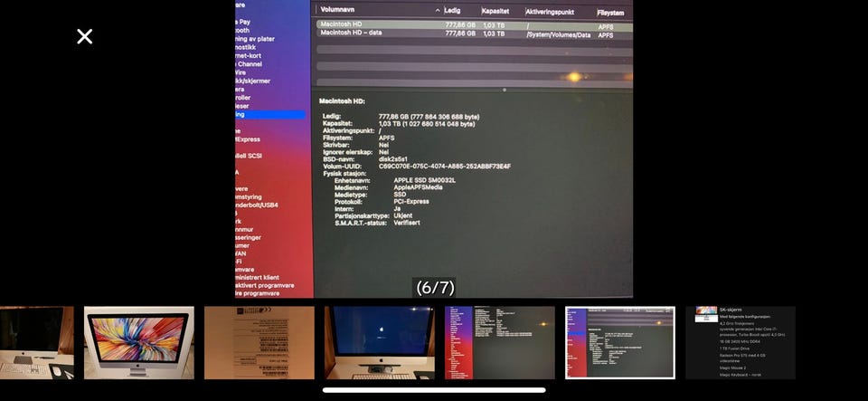Click the Volumnavn column header

tap(337, 9)
